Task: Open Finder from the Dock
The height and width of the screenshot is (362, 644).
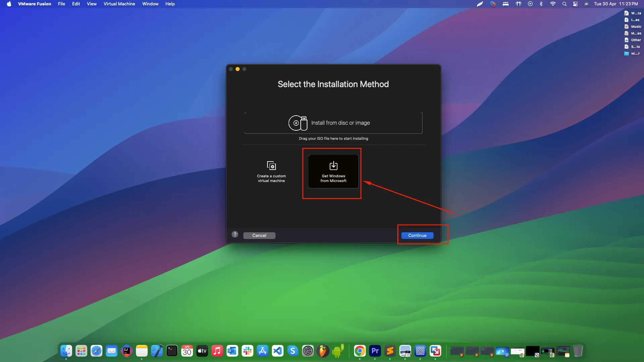Action: (x=66, y=351)
